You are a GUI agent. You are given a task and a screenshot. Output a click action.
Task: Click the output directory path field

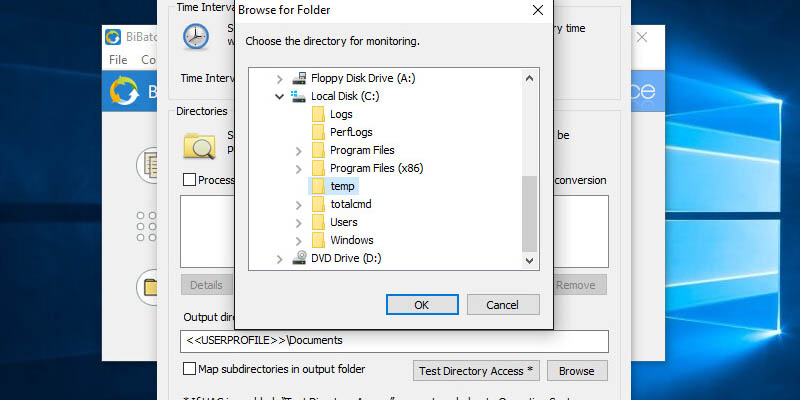[x=394, y=342]
